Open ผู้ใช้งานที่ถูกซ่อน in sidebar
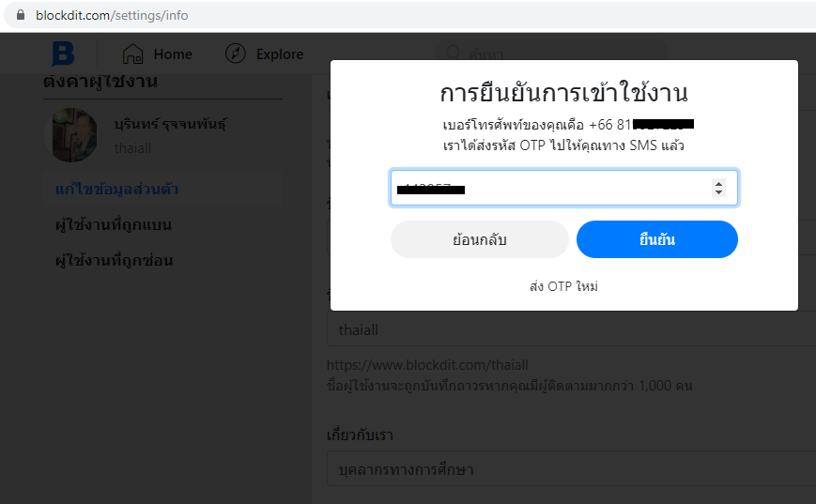Viewport: 816px width, 504px height. click(114, 260)
